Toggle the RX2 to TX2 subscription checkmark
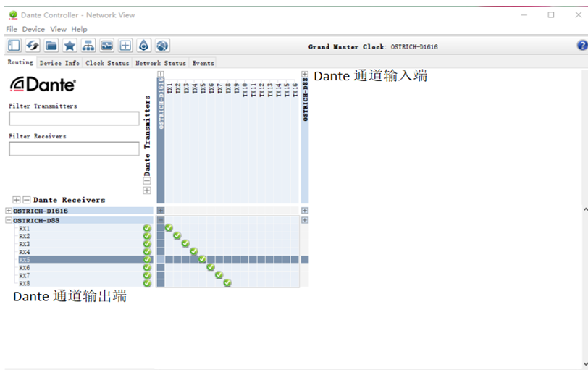This screenshot has width=588, height=370. pos(177,235)
